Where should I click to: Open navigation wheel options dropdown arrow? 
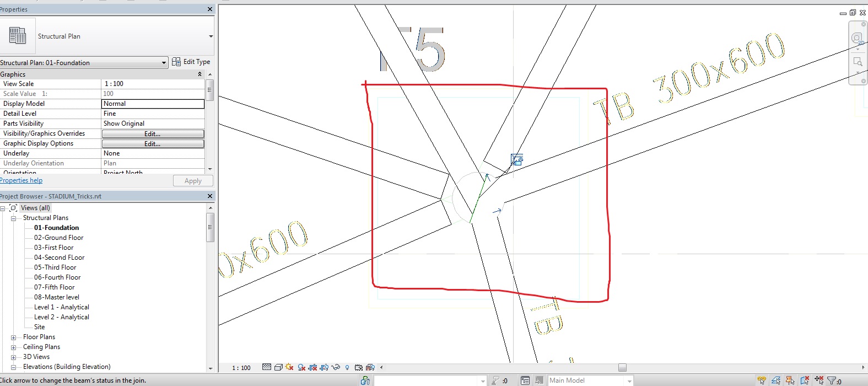pos(858,50)
